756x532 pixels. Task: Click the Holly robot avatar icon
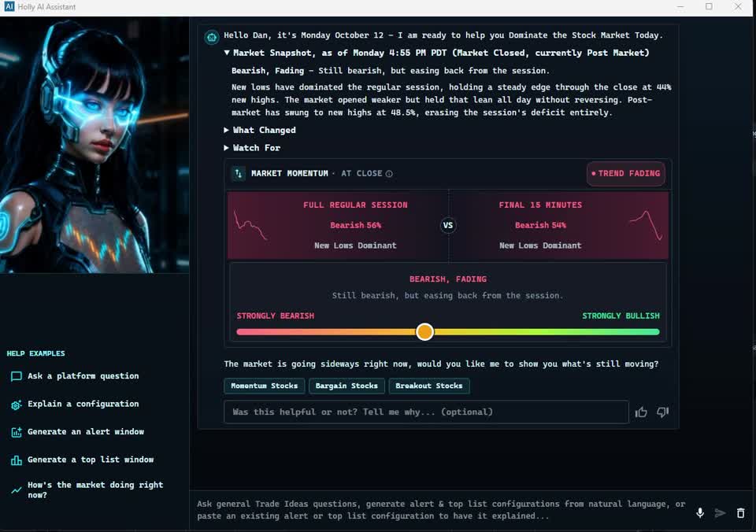(x=212, y=37)
